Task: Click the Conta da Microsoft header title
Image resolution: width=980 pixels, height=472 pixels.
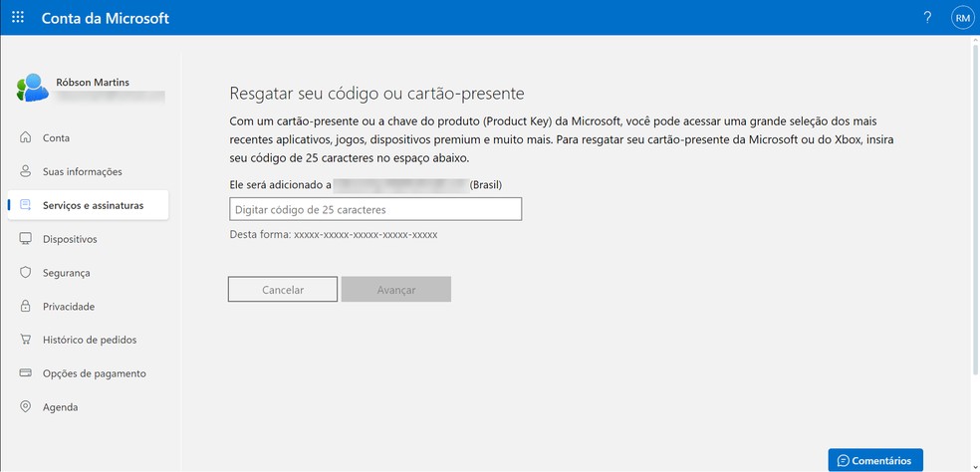Action: click(x=105, y=18)
